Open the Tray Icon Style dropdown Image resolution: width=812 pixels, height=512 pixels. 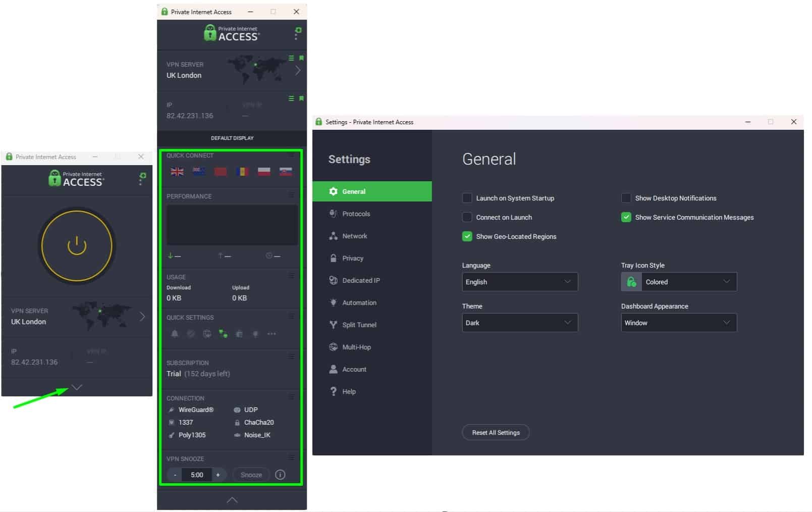679,282
